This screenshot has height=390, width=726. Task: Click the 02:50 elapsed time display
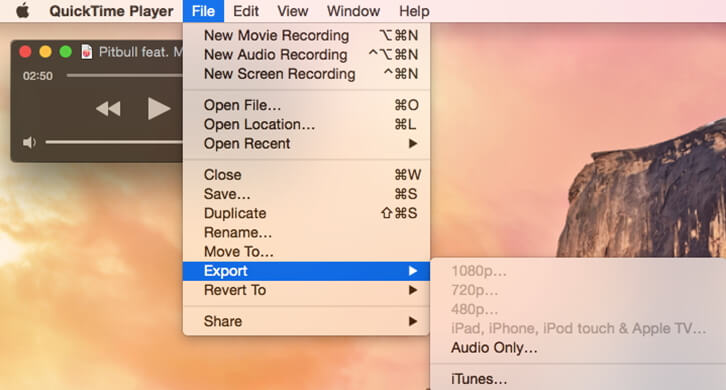(x=38, y=76)
